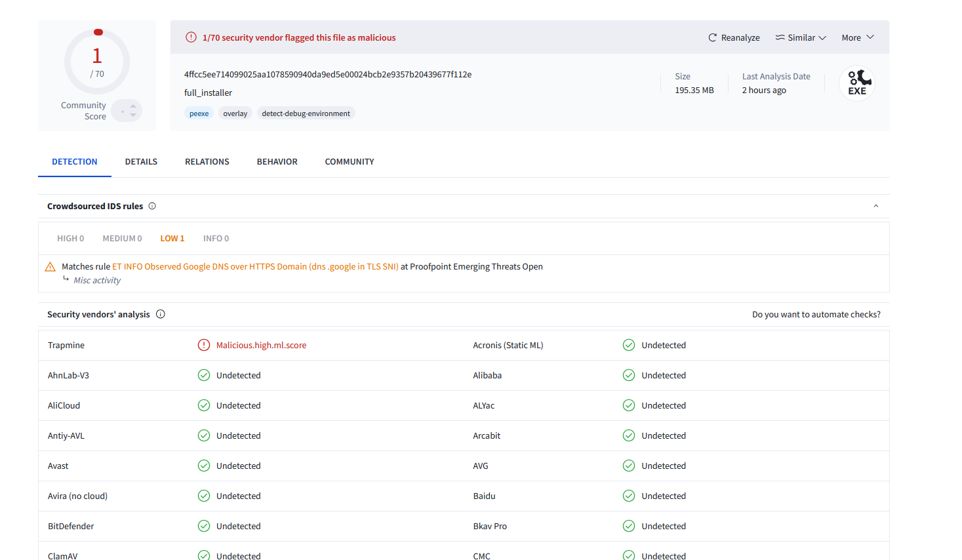
Task: Collapse the Crowdsourced IDS rules section
Action: [875, 207]
